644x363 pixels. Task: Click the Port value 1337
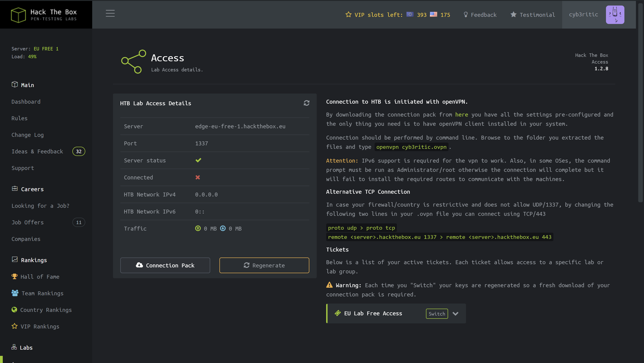coord(201,143)
